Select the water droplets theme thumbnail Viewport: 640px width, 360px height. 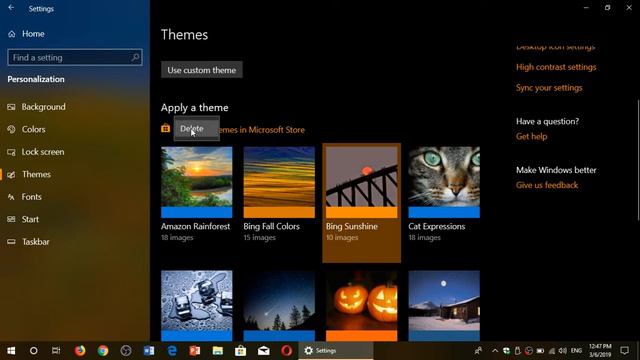196,305
